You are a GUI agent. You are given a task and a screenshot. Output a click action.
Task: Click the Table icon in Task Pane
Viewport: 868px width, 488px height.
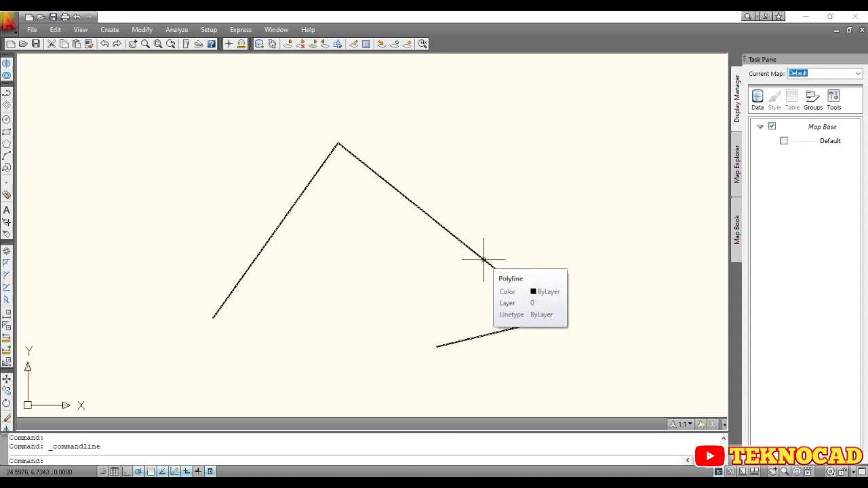coord(792,100)
